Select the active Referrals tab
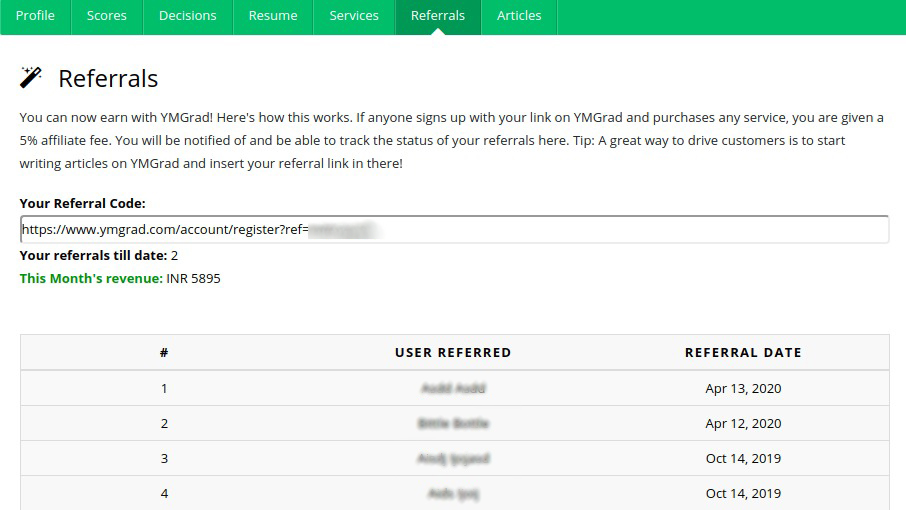The width and height of the screenshot is (906, 510). click(438, 16)
